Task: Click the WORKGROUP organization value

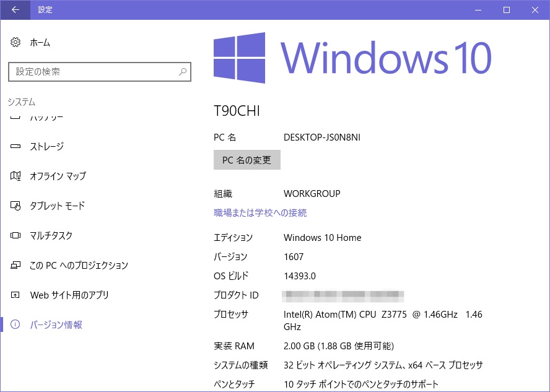Action: pos(312,194)
